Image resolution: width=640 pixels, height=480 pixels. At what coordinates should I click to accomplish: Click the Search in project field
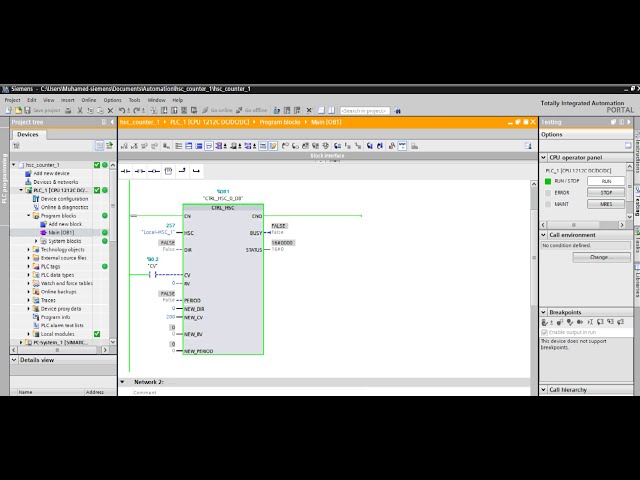click(364, 111)
